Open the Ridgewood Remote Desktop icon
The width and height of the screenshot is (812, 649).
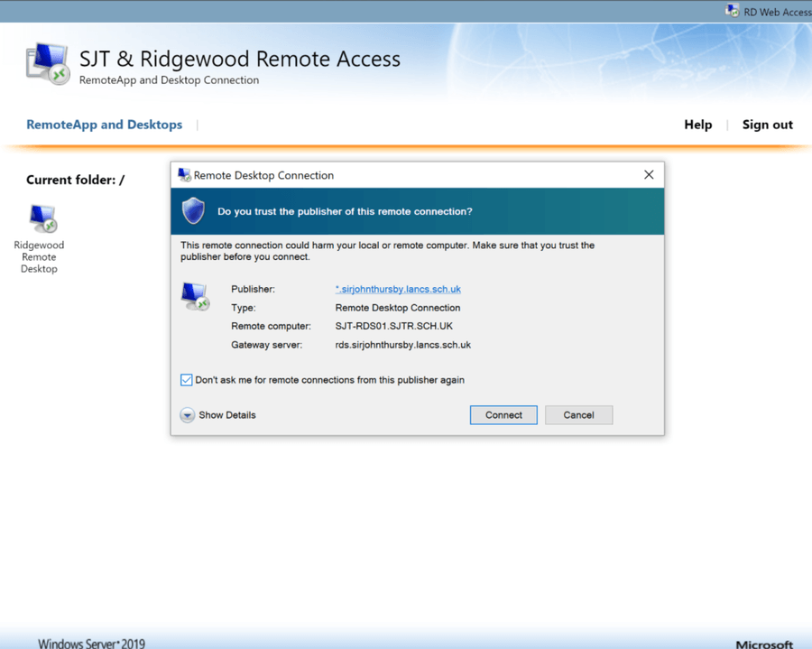43,218
